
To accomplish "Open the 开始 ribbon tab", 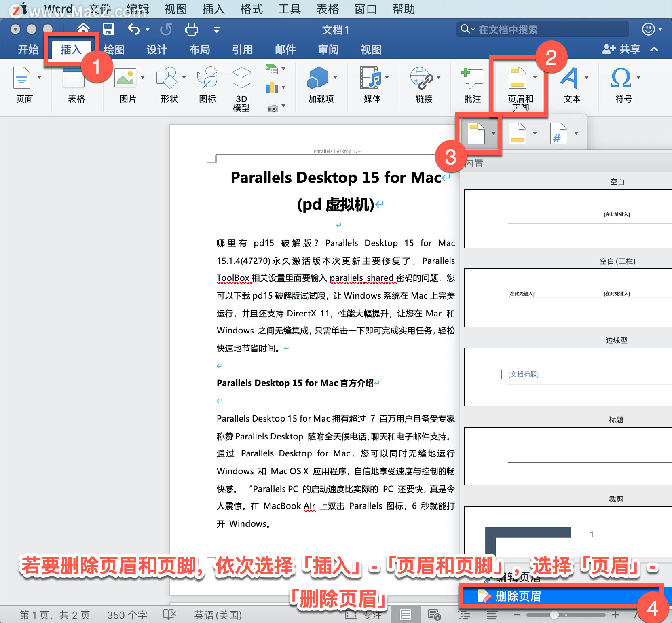I will (x=28, y=49).
